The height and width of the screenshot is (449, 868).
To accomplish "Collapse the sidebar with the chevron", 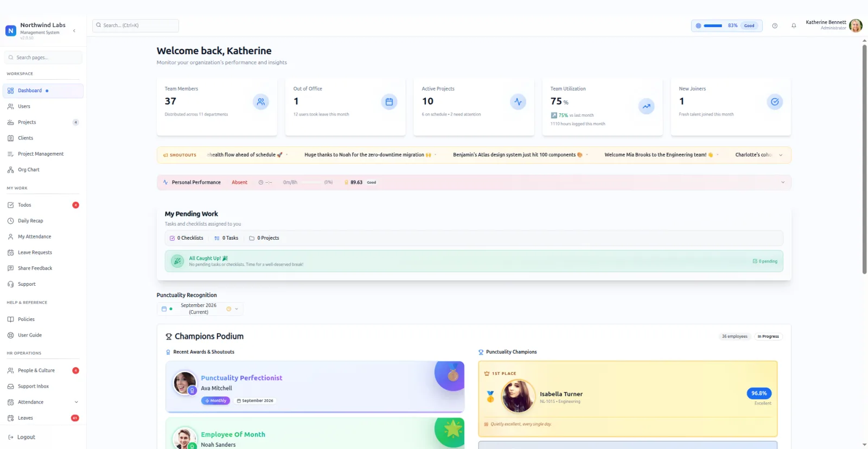I will pyautogui.click(x=74, y=31).
